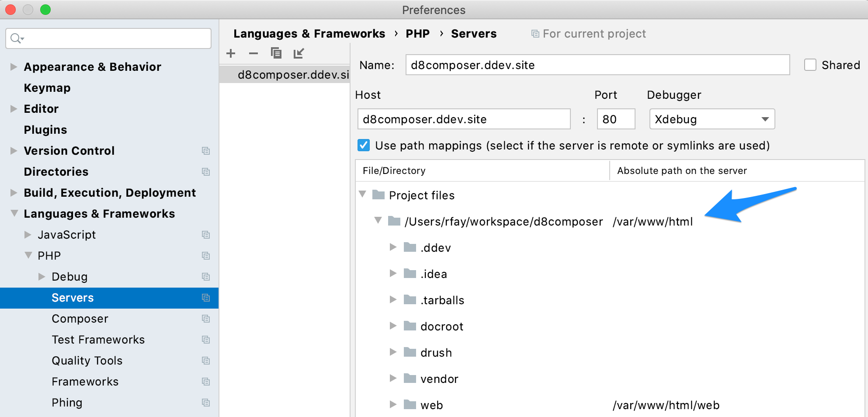Click the magnifier icon in the preferences search field

16,38
